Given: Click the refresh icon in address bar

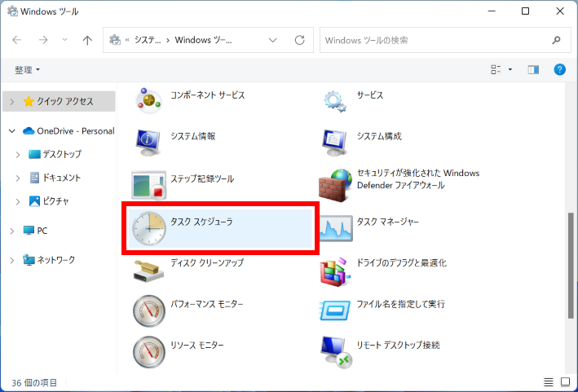Looking at the screenshot, I should (x=300, y=40).
